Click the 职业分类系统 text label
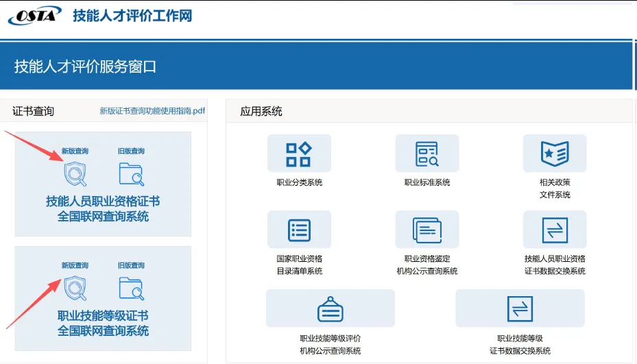637x364 pixels. tap(300, 182)
